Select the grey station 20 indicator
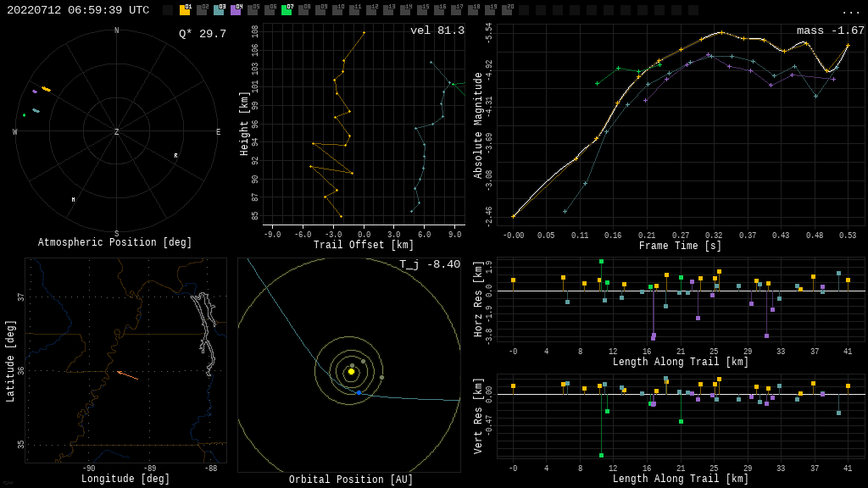The image size is (868, 488). coord(507,10)
